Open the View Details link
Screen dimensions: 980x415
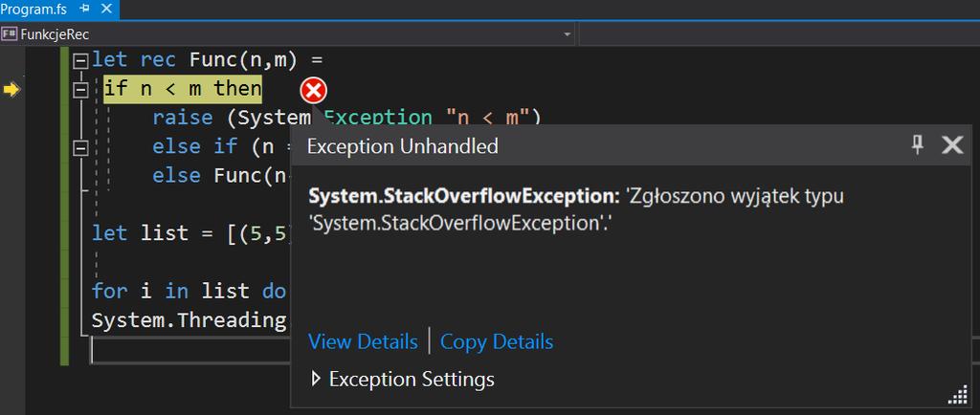[363, 342]
